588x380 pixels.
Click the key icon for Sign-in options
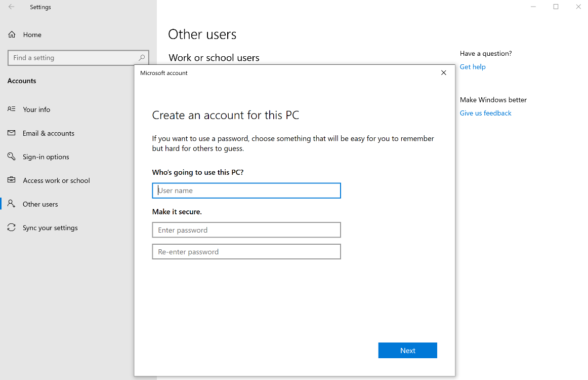pyautogui.click(x=12, y=157)
